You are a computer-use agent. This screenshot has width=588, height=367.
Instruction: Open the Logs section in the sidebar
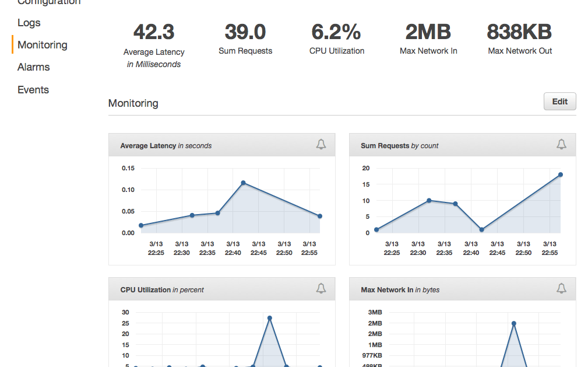click(x=29, y=23)
